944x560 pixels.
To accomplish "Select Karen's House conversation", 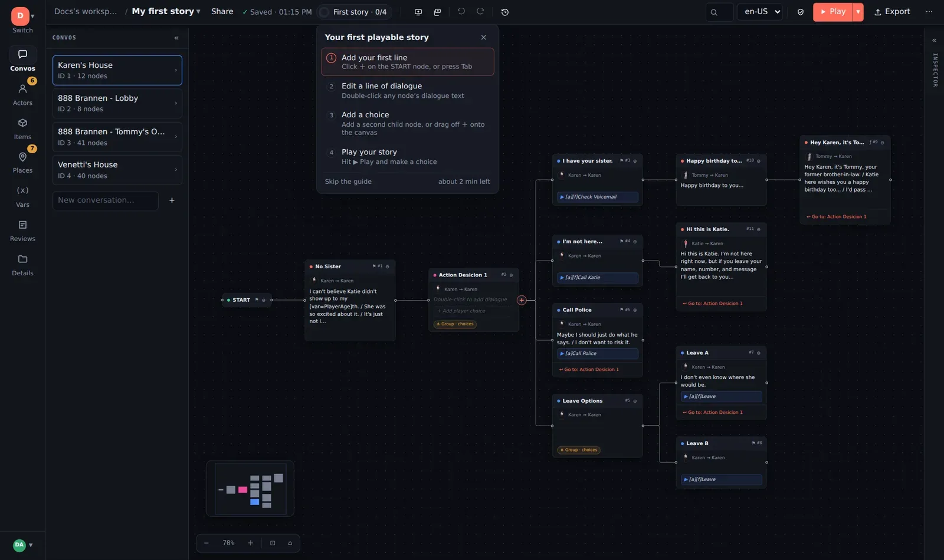I will (x=117, y=70).
